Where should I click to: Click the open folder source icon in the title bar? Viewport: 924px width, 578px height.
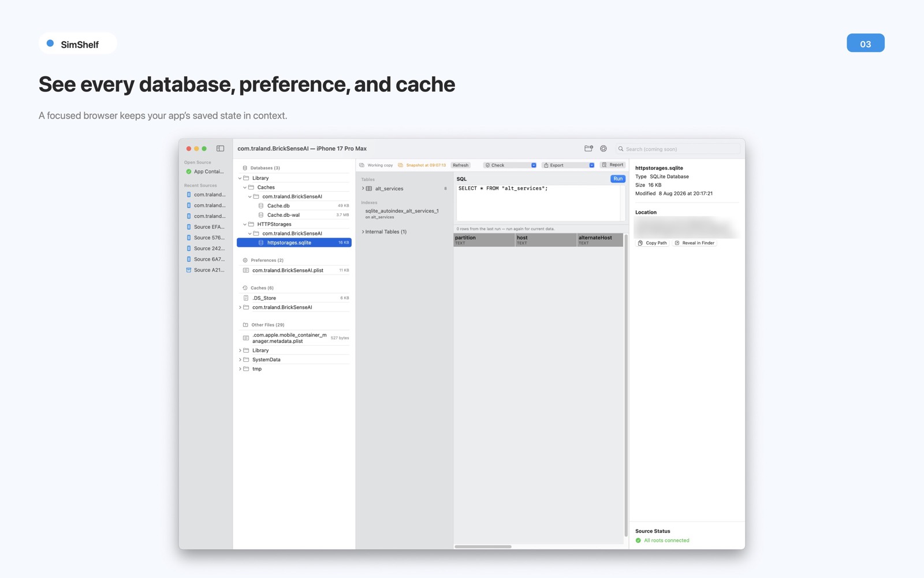[x=588, y=149]
